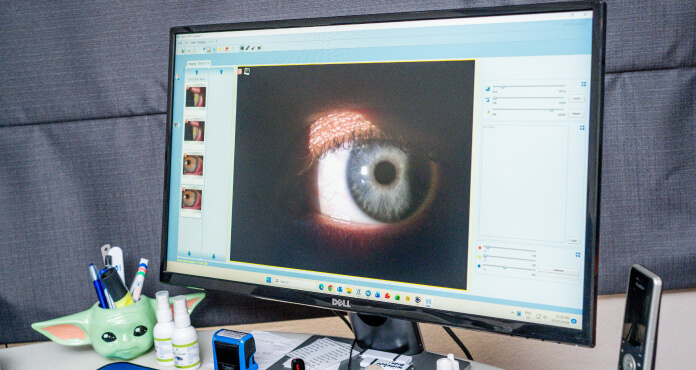Click the red marker toolbar icon

226,49
